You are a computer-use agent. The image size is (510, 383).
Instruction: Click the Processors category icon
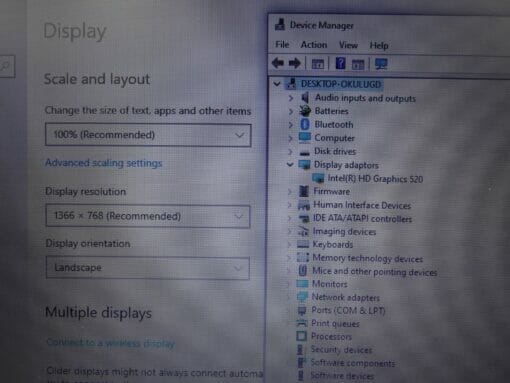[301, 336]
